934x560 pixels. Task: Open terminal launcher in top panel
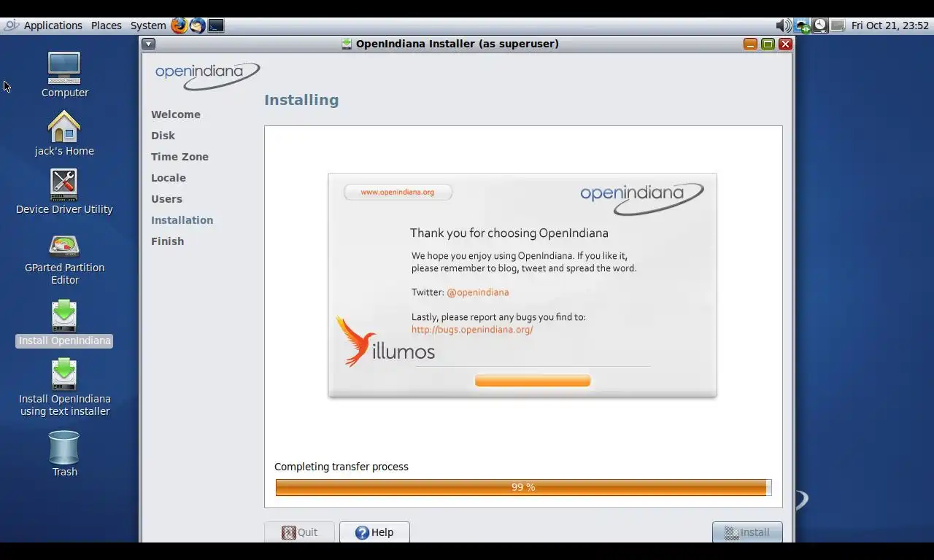click(216, 26)
